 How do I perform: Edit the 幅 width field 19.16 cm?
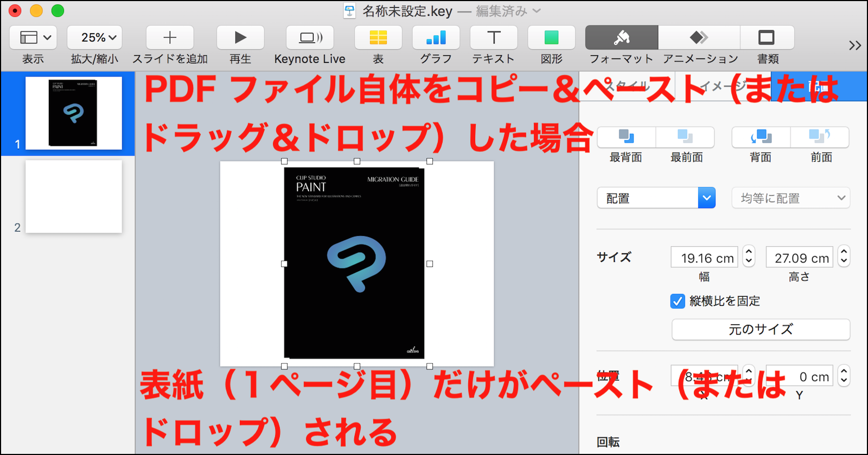(x=704, y=257)
